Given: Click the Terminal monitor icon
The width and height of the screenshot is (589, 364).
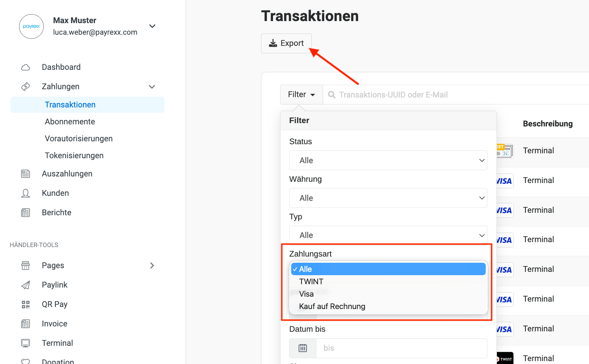Looking at the screenshot, I should click(26, 343).
